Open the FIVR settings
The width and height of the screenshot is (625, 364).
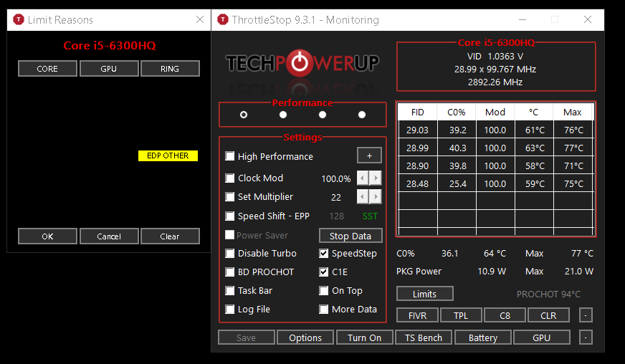pos(417,315)
